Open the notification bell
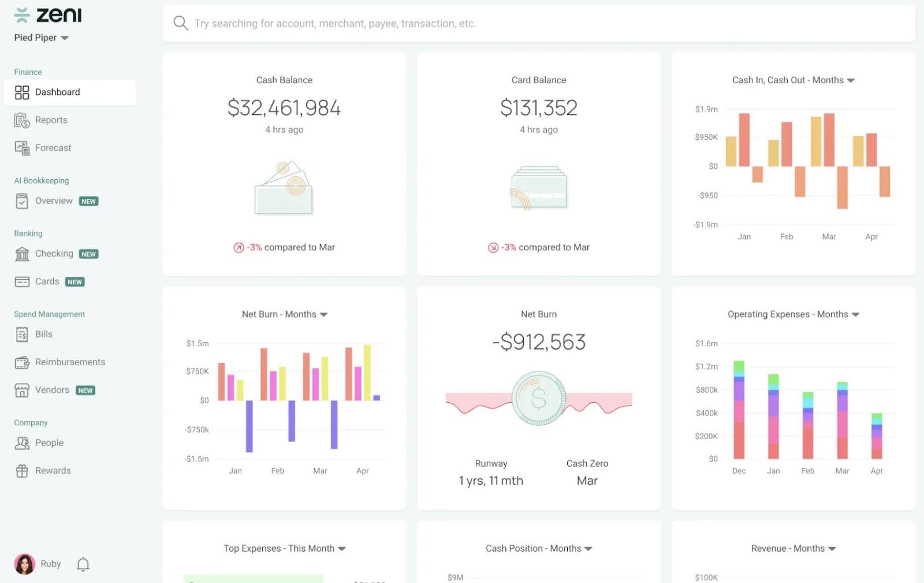 [x=83, y=564]
